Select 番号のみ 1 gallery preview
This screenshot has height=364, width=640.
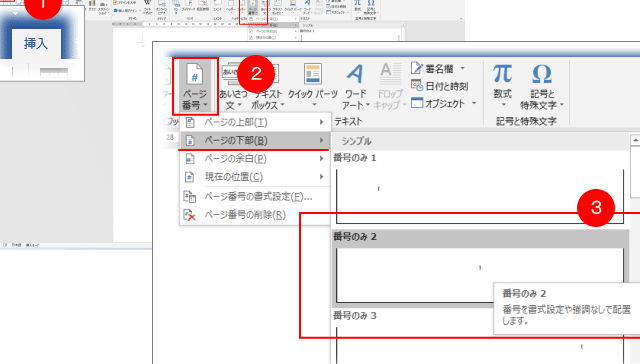pos(480,197)
